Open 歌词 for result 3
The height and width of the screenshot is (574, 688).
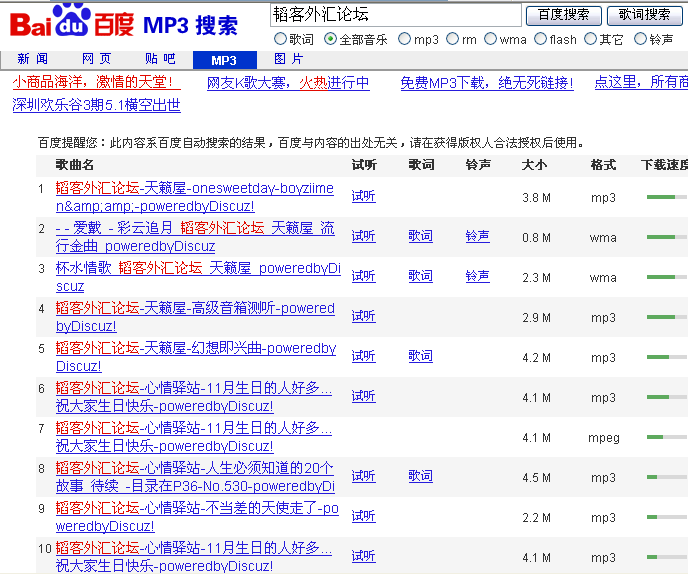[x=420, y=276]
